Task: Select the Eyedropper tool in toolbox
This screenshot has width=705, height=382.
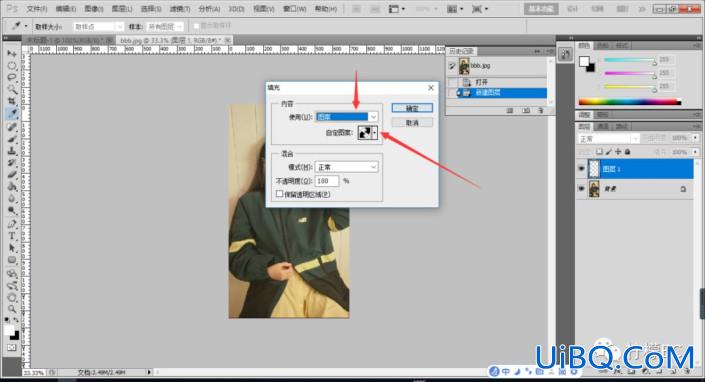Action: [12, 114]
